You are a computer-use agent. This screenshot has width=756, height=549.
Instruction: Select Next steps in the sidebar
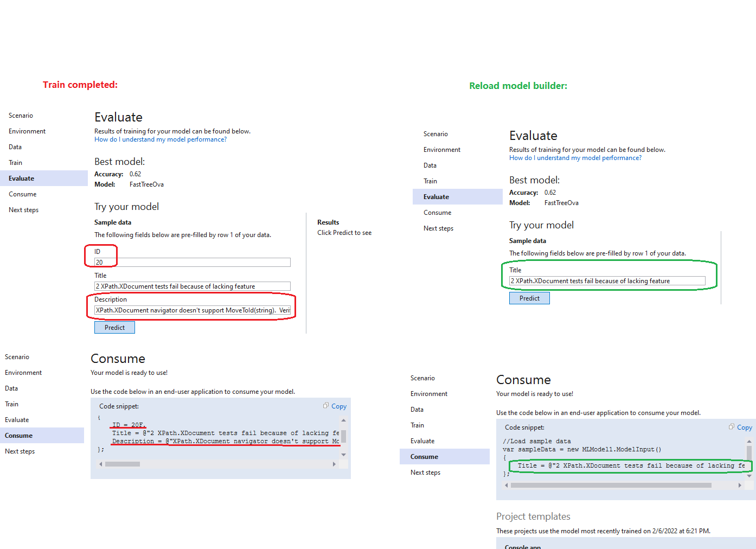point(23,209)
